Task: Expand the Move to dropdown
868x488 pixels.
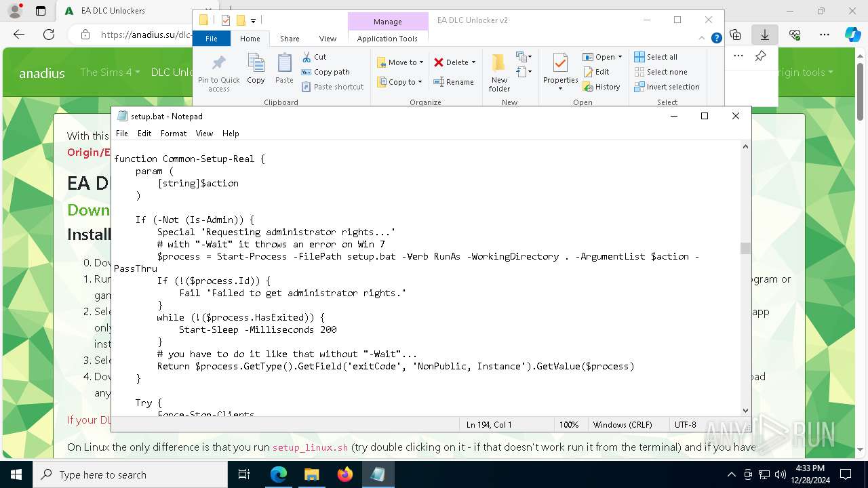Action: (421, 62)
